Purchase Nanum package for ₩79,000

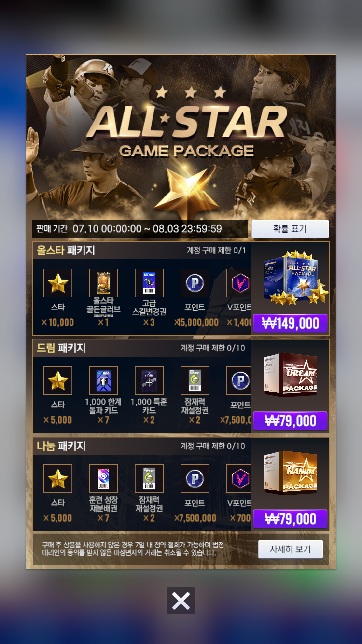(x=290, y=519)
